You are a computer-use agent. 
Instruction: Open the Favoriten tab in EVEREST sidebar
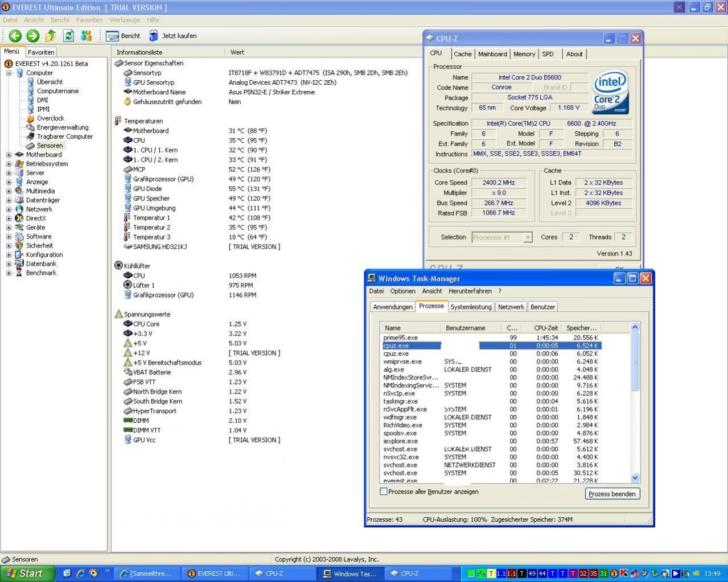tap(41, 52)
